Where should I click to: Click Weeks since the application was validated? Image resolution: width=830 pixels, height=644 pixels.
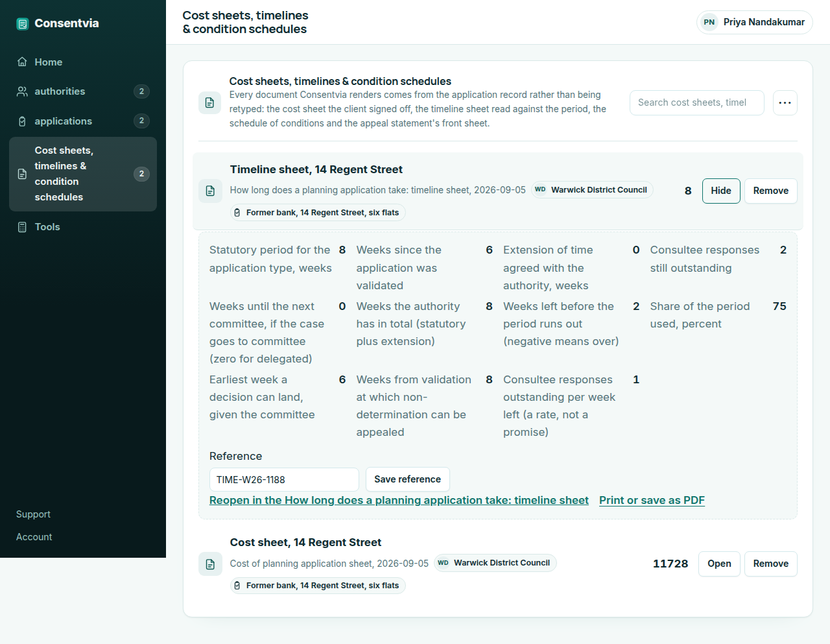click(399, 268)
